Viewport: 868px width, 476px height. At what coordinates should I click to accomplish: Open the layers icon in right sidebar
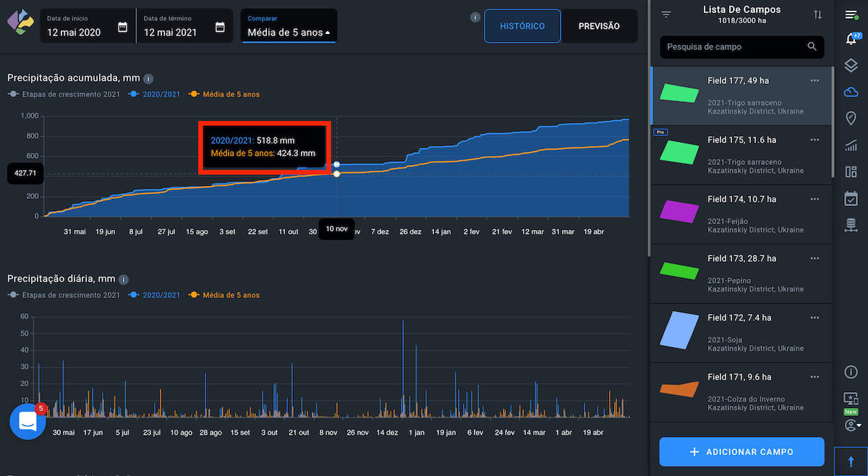(x=851, y=66)
